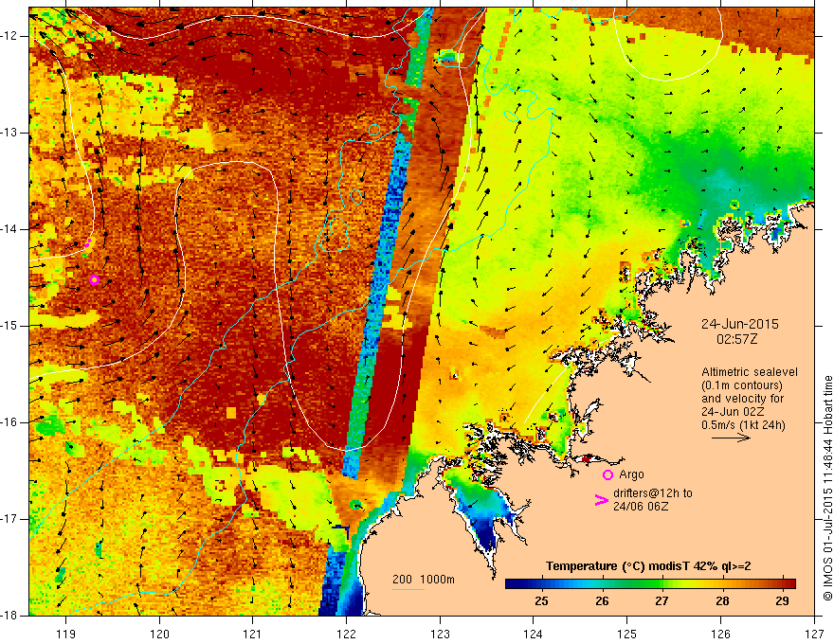Click the Argo legend circle symbol

607,474
